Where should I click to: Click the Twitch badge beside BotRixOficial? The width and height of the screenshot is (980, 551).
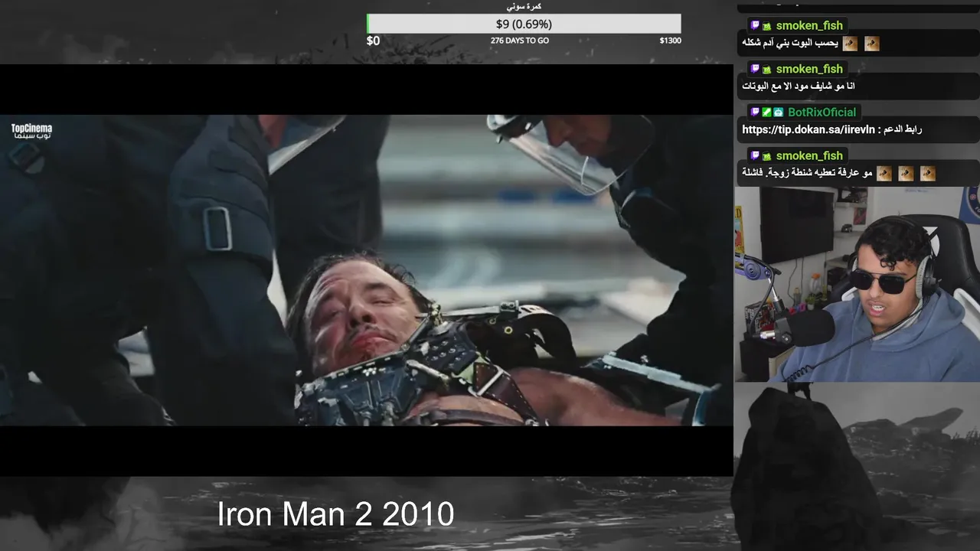(755, 112)
